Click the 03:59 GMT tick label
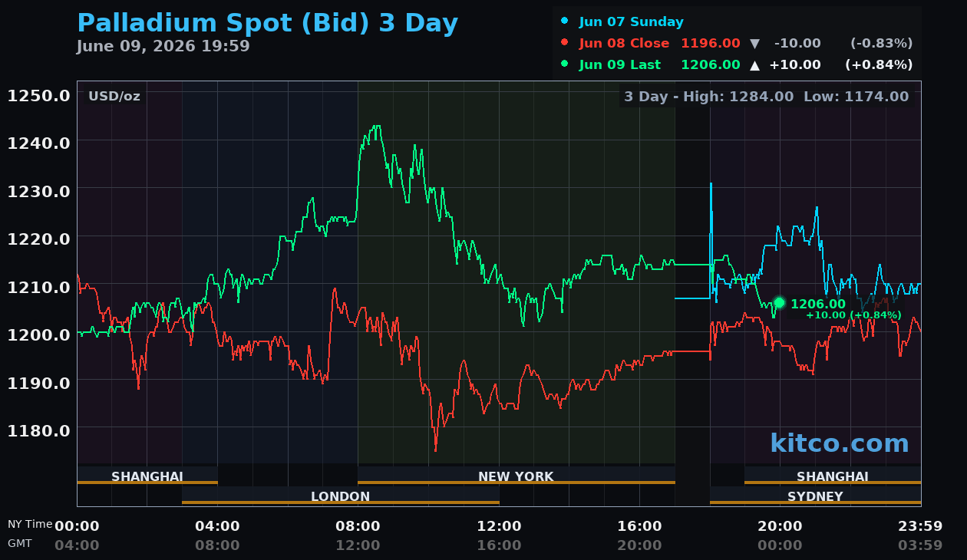Screen dimensions: 967x560 pos(920,545)
